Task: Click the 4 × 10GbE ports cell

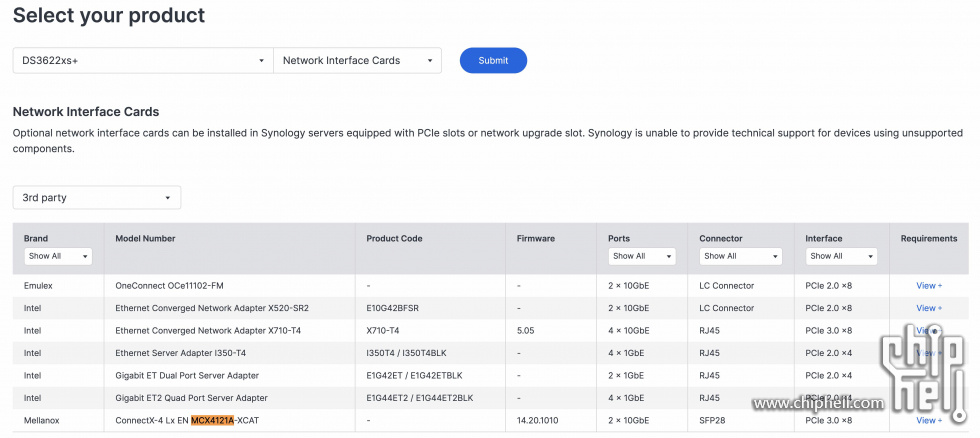Action: coord(629,331)
